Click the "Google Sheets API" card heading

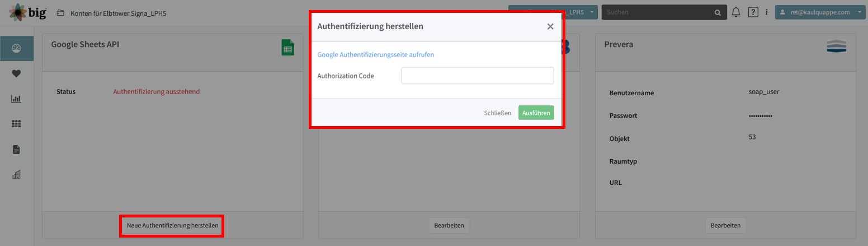point(85,44)
